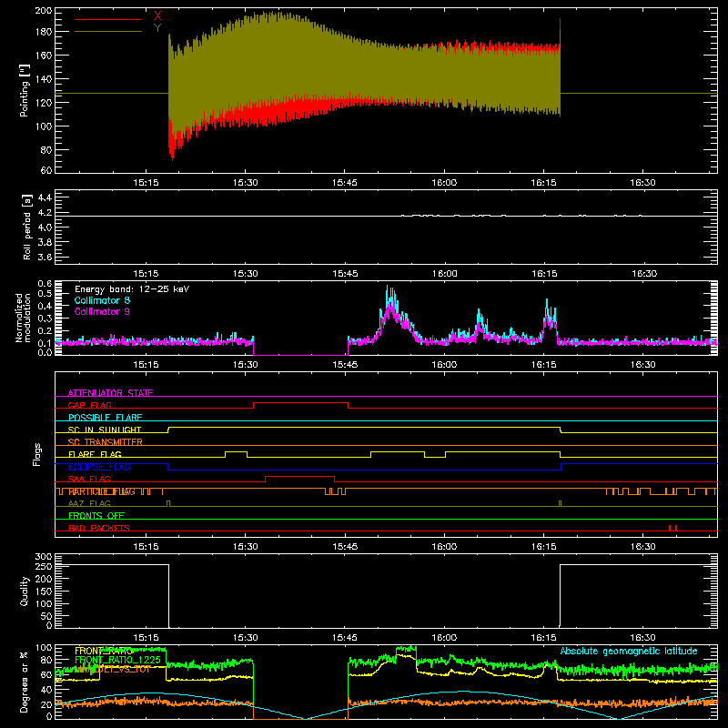
Task: Click the 15:15 tick under the Pointing plot
Action: click(146, 183)
